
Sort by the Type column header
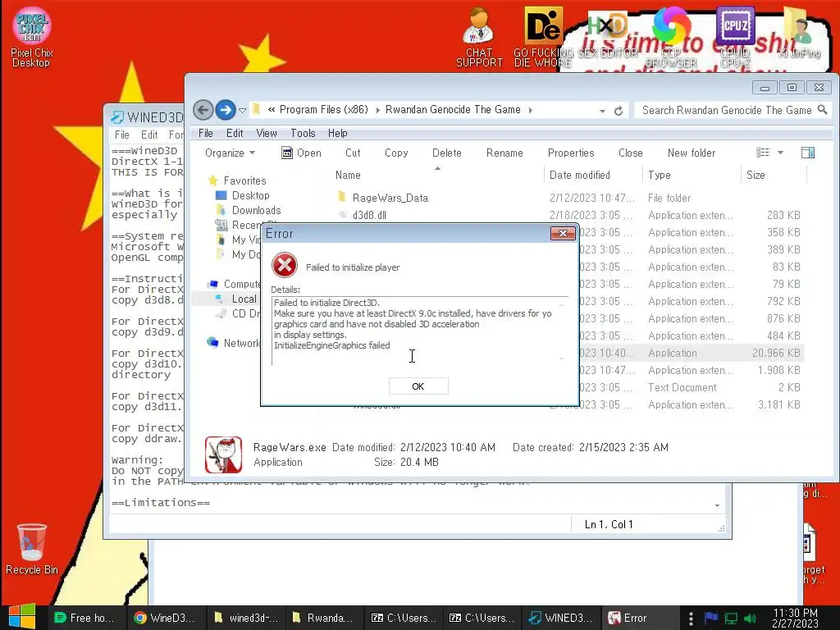tap(660, 176)
